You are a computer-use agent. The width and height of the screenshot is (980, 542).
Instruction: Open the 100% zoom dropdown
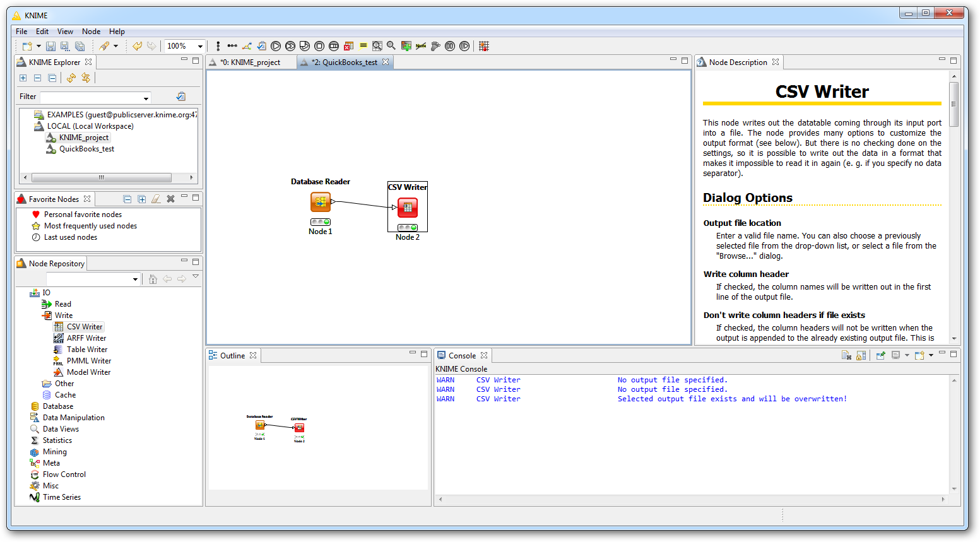200,46
